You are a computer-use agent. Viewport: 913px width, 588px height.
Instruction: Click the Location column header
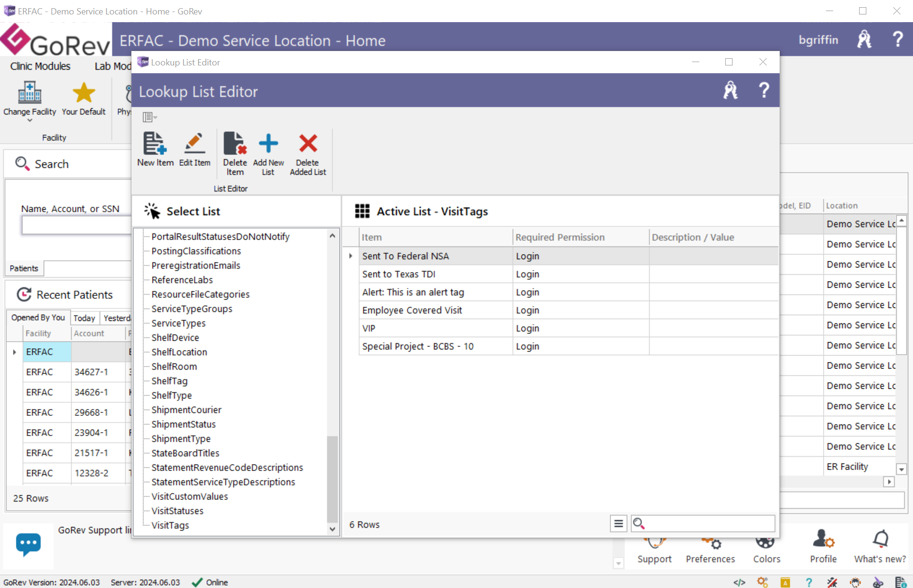click(x=860, y=205)
